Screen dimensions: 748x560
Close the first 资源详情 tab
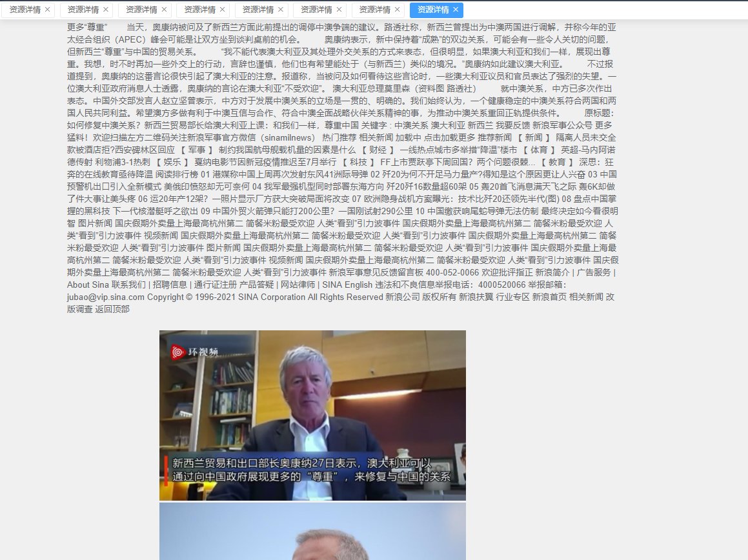47,10
